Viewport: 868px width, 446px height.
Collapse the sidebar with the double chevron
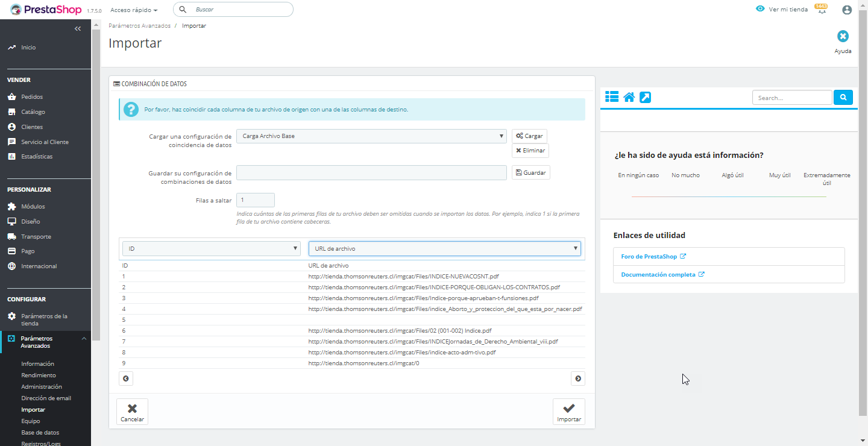click(x=78, y=29)
